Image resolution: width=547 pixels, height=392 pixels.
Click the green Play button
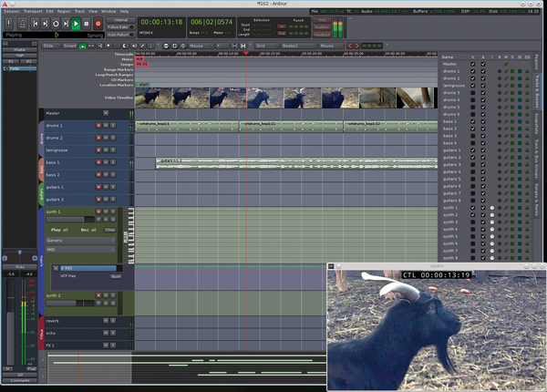(76, 24)
